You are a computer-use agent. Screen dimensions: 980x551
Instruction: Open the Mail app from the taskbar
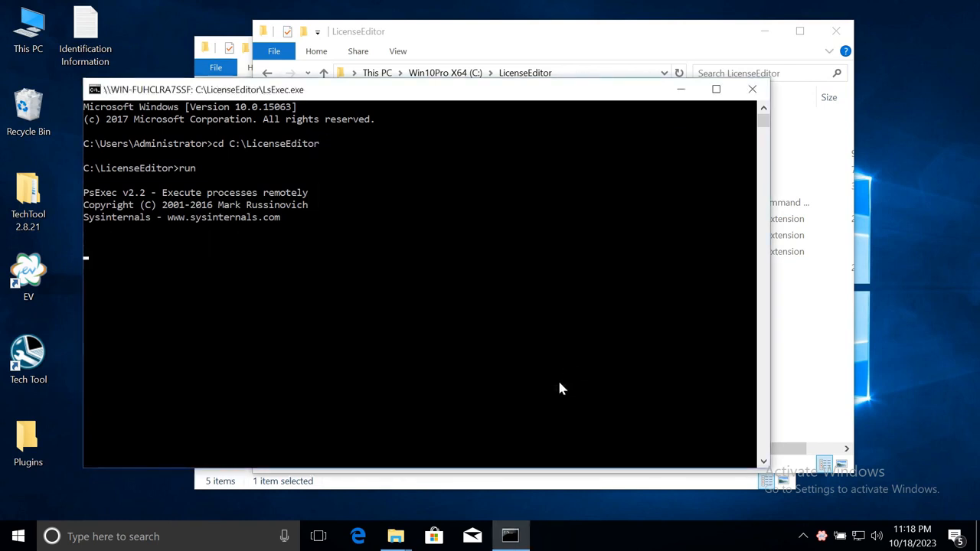[x=472, y=536]
